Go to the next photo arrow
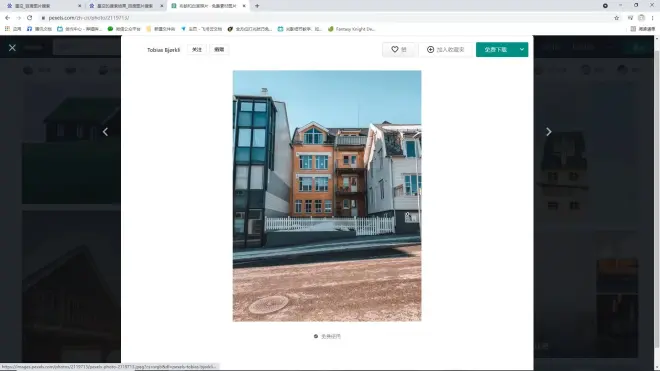The image size is (660, 371). tap(548, 132)
